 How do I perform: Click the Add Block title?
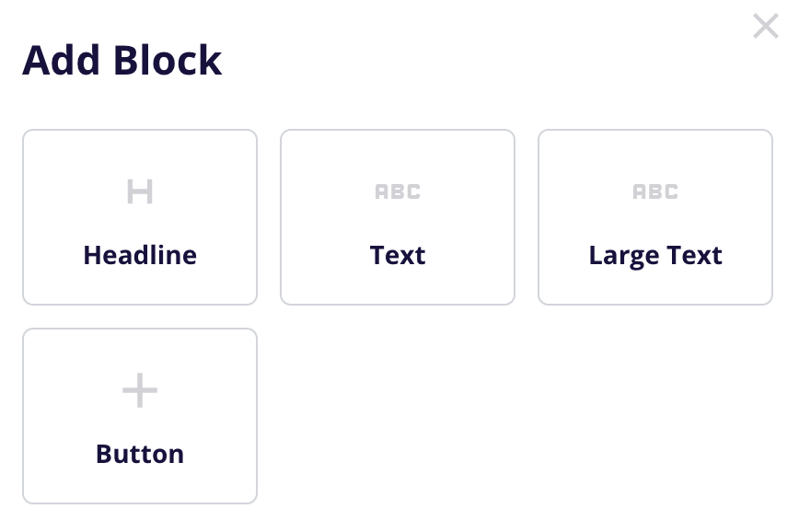point(122,60)
